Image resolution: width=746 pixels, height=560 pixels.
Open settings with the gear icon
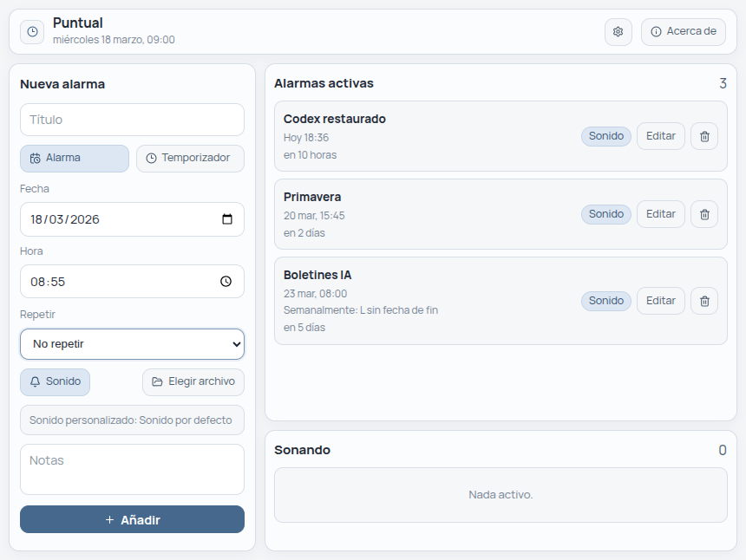pos(618,32)
